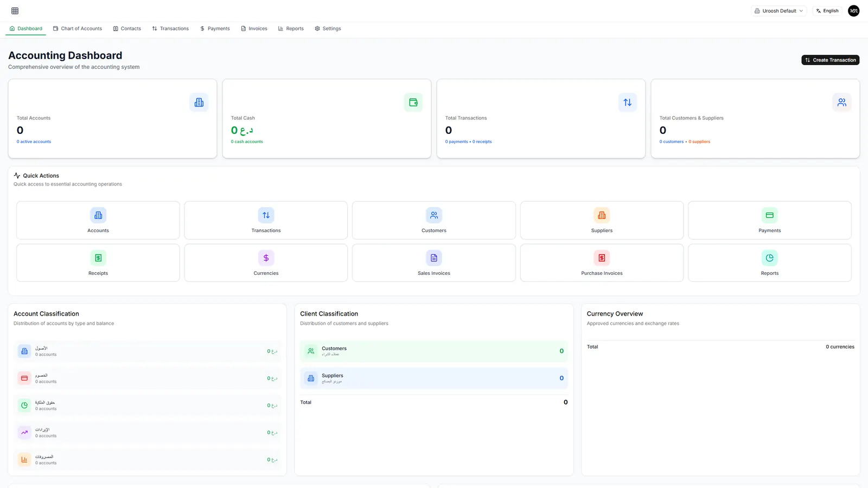
Task: Open the Payments quick action card
Action: click(770, 220)
